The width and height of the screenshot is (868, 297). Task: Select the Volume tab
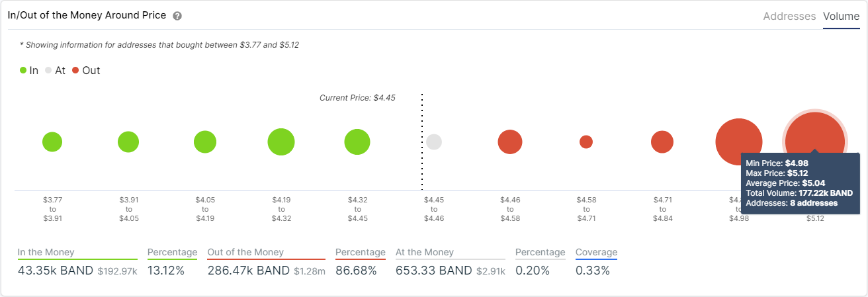coord(841,17)
